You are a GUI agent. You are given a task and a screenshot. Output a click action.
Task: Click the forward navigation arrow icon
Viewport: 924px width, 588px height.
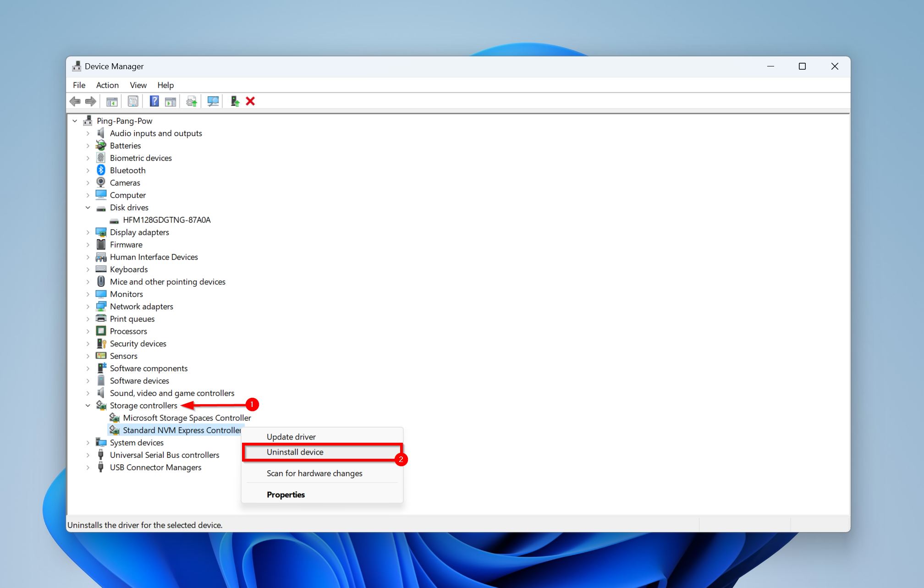pos(91,101)
